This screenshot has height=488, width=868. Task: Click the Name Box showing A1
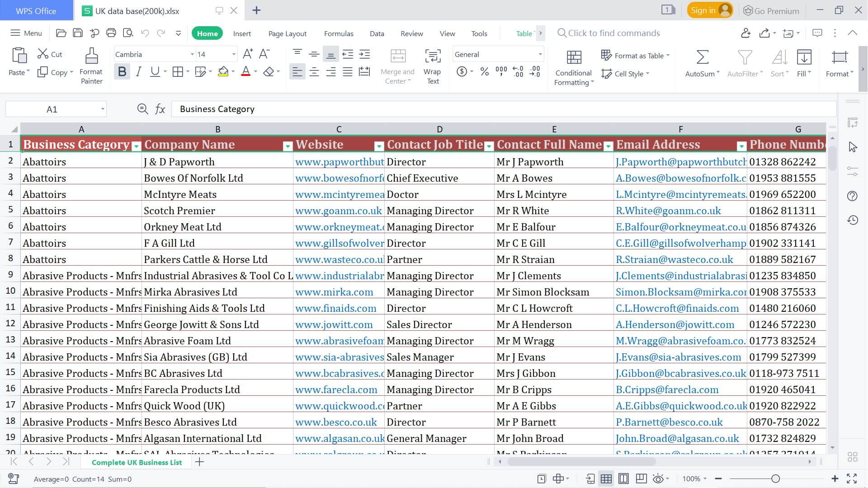[x=52, y=108]
